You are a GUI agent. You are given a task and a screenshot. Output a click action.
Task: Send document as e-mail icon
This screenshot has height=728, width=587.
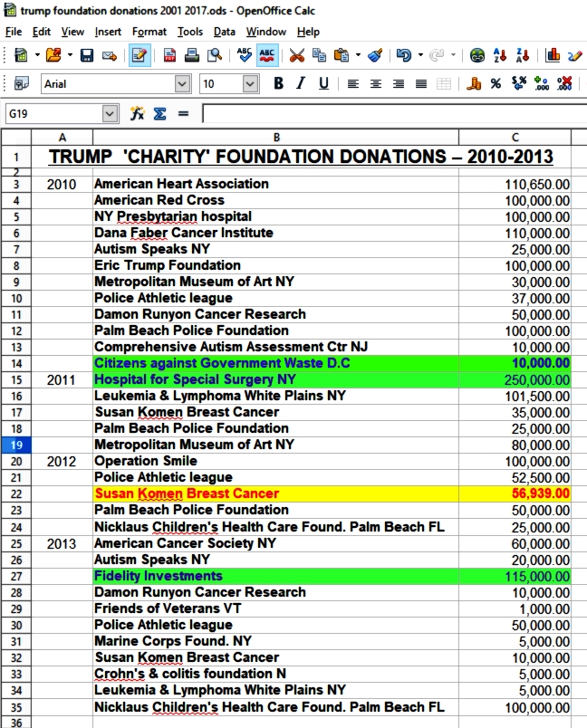110,56
